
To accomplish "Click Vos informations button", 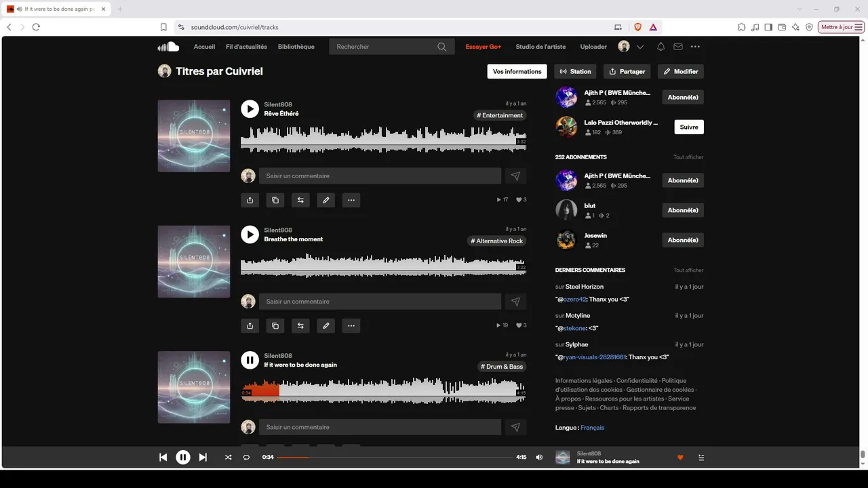I will [517, 71].
